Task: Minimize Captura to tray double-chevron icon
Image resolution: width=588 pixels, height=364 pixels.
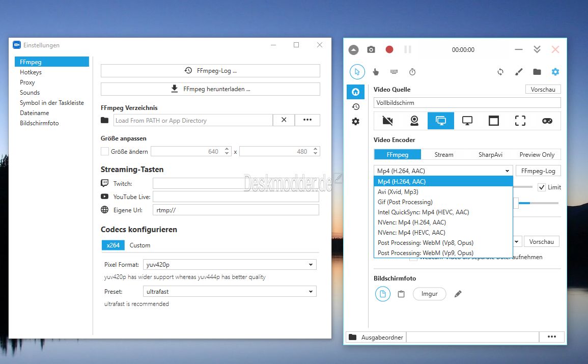Action: click(x=537, y=49)
